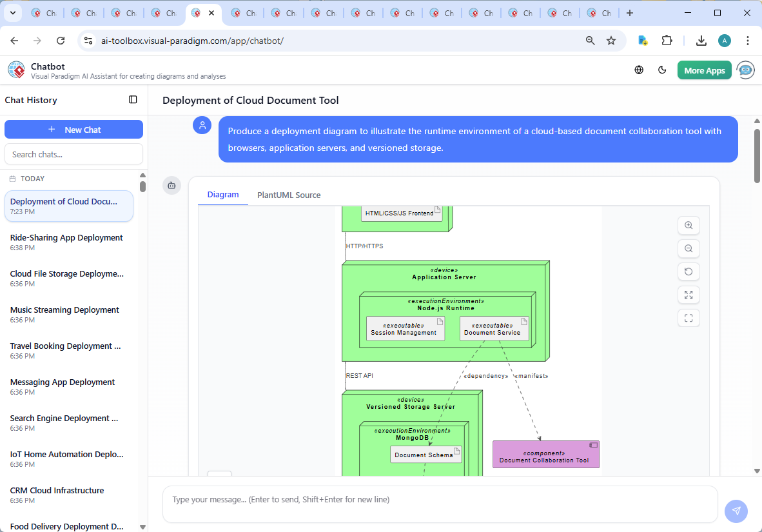
Task: Click the More Apps button
Action: point(704,70)
